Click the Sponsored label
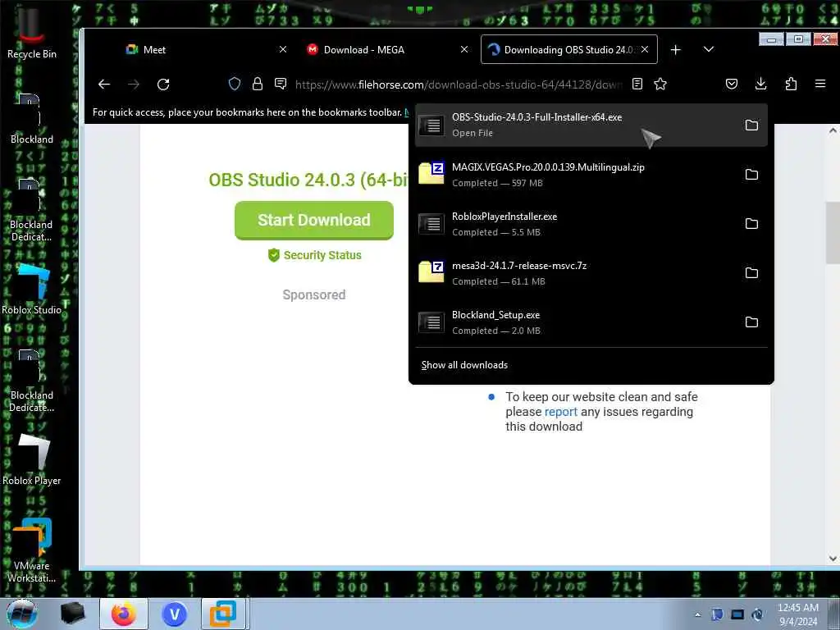 click(314, 294)
